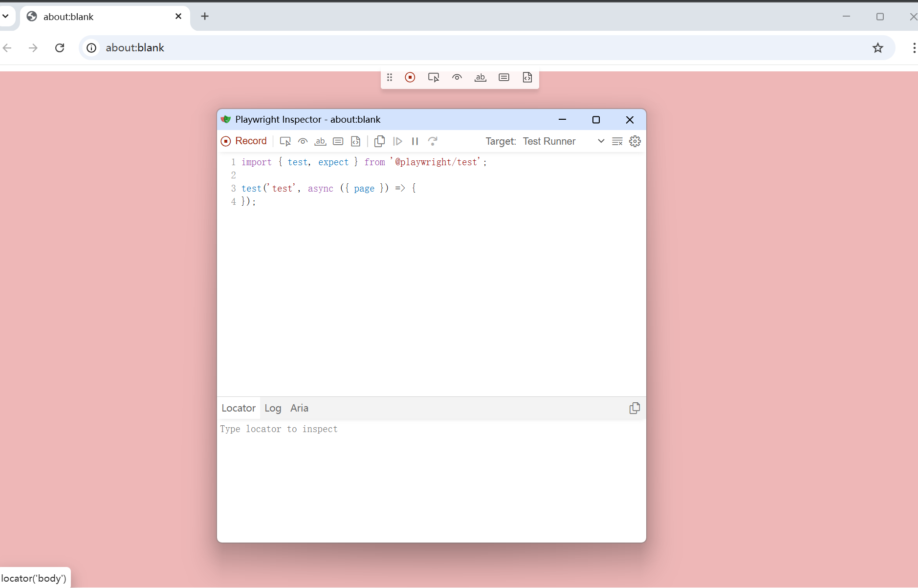Toggle Record in the Playwright Inspector
The width and height of the screenshot is (918, 588).
point(244,141)
